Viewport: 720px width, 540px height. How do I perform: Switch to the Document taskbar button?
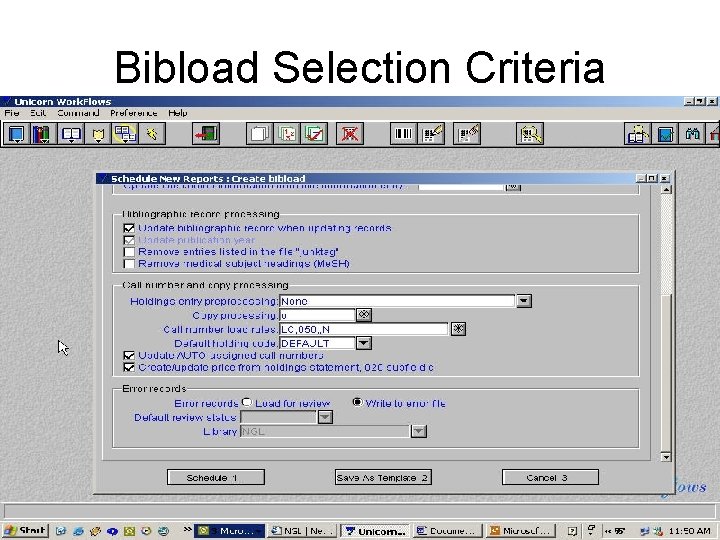pyautogui.click(x=448, y=531)
